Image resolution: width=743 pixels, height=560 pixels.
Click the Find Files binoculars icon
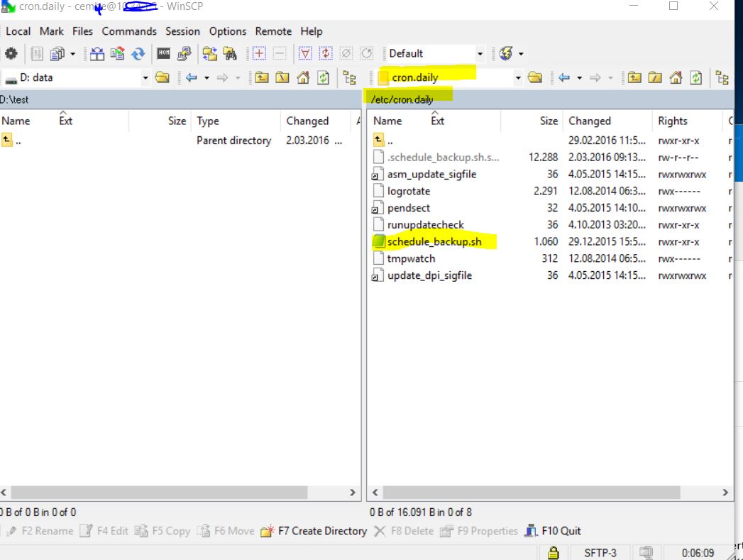coord(231,53)
